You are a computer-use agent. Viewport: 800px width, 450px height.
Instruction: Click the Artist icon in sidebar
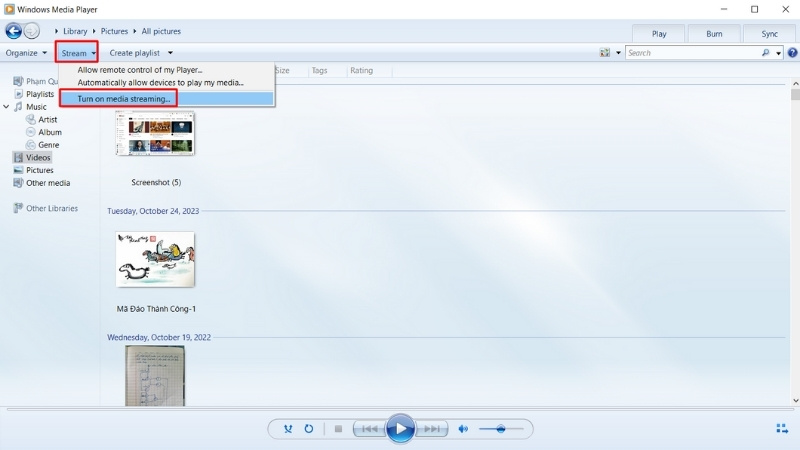31,119
